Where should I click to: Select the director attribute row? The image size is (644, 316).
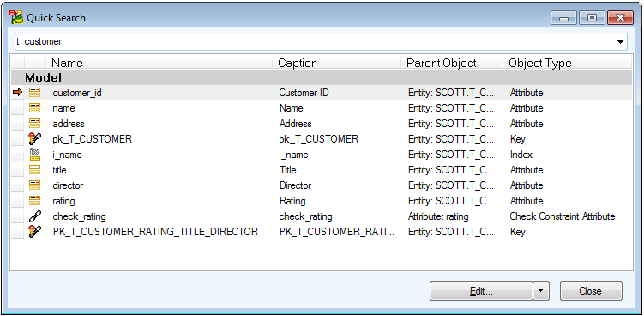coord(322,185)
